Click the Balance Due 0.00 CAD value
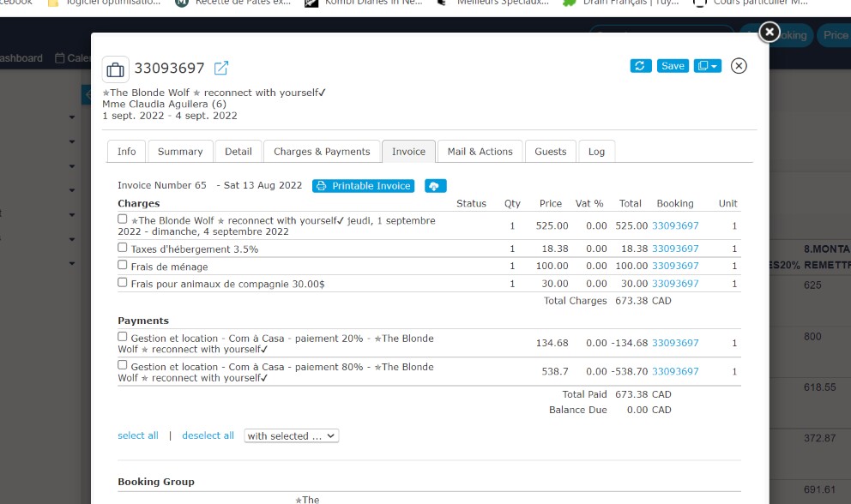851x504 pixels. coord(649,411)
